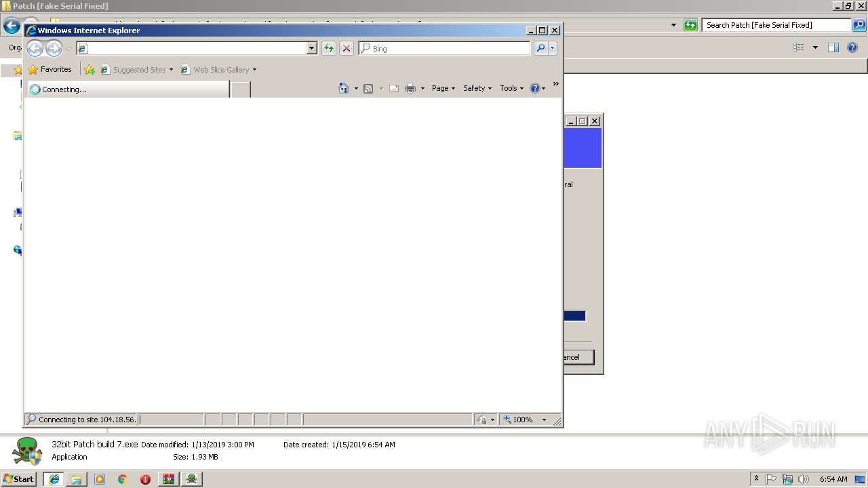
Task: Open the search provider options dropdown
Action: click(x=553, y=48)
